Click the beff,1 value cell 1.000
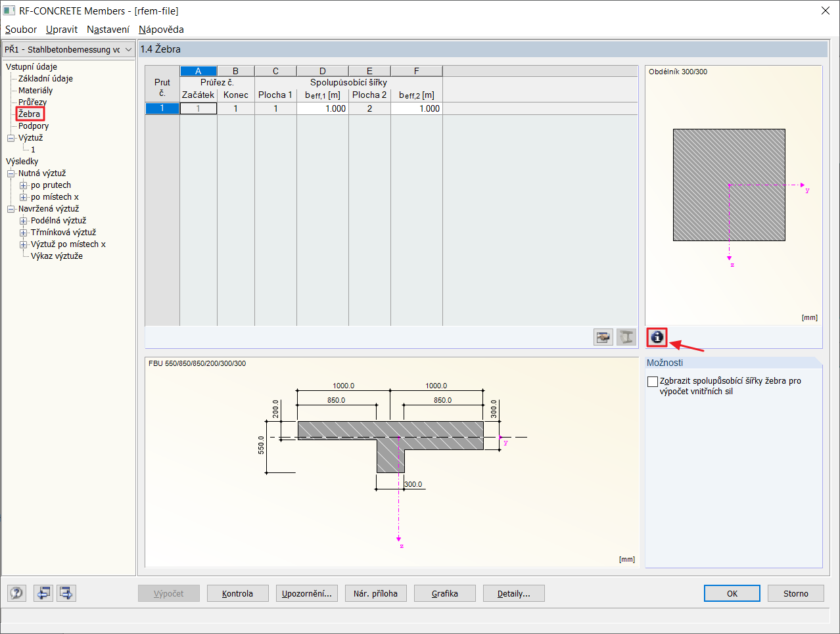This screenshot has width=840, height=634. [323, 108]
